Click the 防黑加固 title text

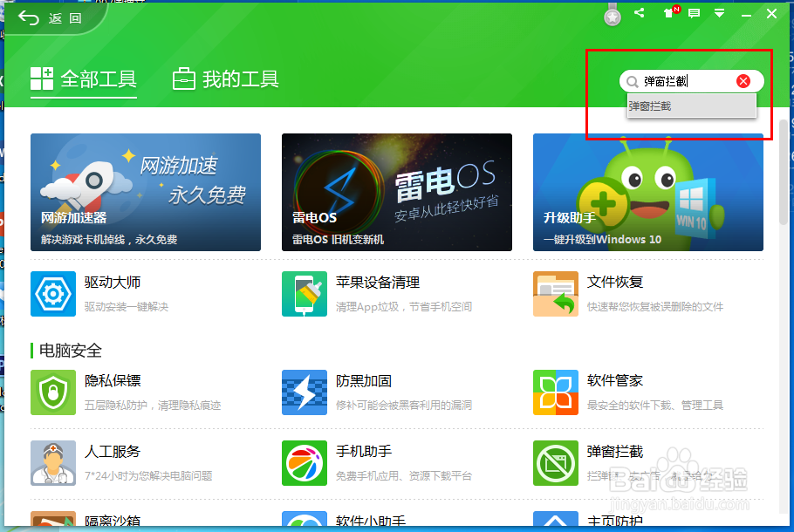(364, 380)
